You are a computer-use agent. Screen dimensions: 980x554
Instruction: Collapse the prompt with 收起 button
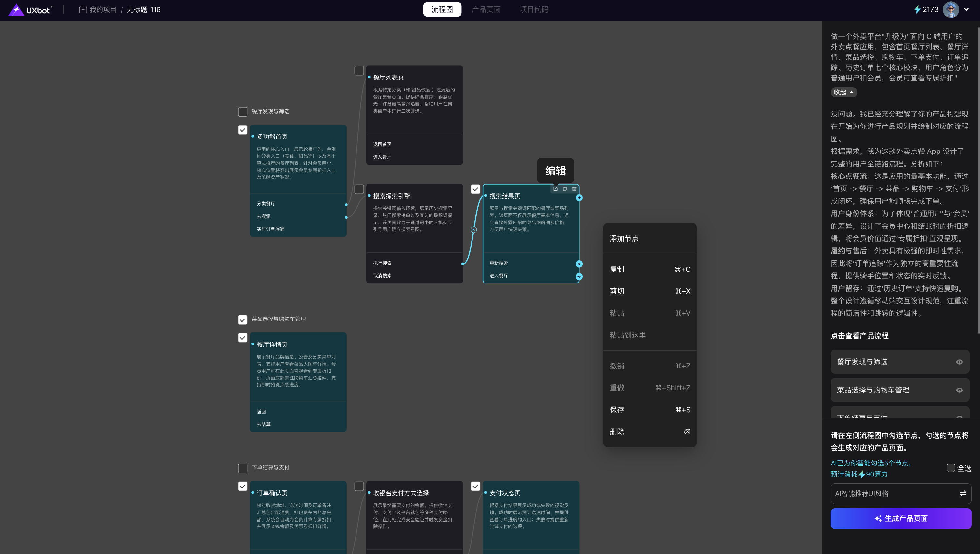click(844, 92)
